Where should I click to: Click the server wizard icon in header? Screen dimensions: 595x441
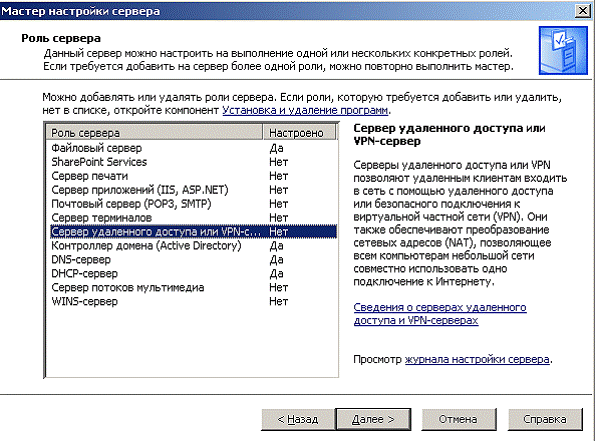coord(563,50)
